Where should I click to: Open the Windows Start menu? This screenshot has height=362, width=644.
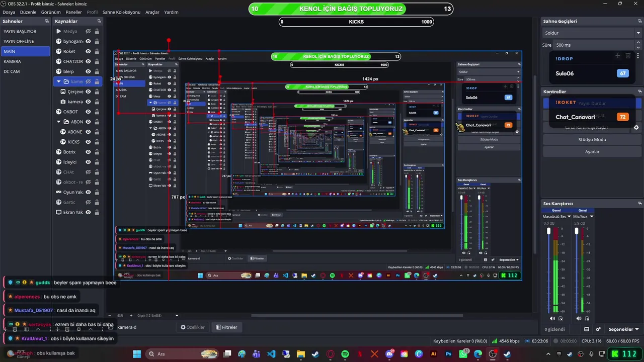[x=137, y=354]
